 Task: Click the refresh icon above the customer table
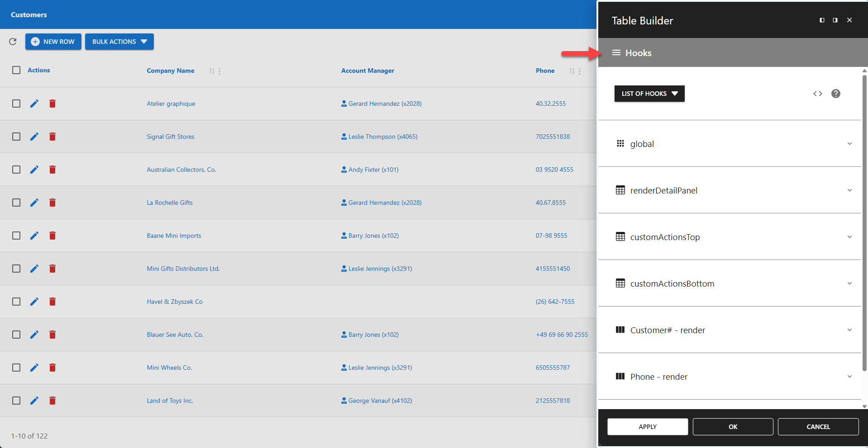pos(13,42)
